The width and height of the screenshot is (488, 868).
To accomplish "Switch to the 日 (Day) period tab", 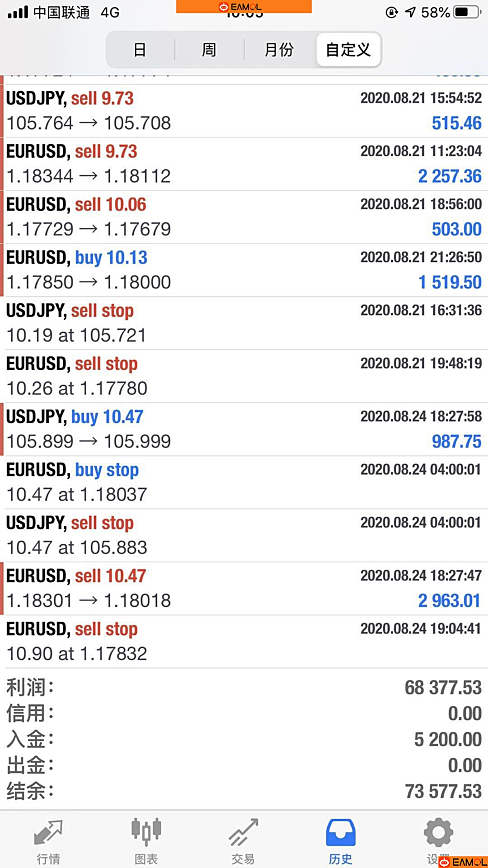I will click(140, 49).
